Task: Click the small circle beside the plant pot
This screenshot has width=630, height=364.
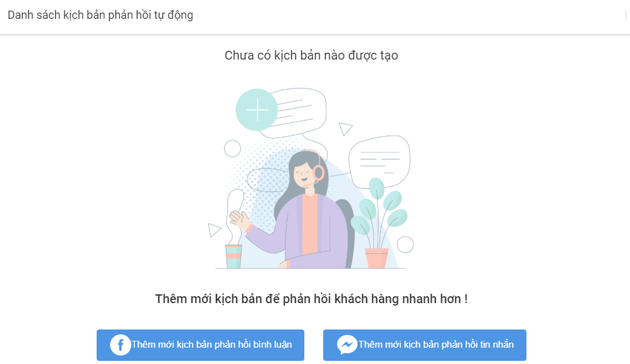Action: click(x=405, y=245)
